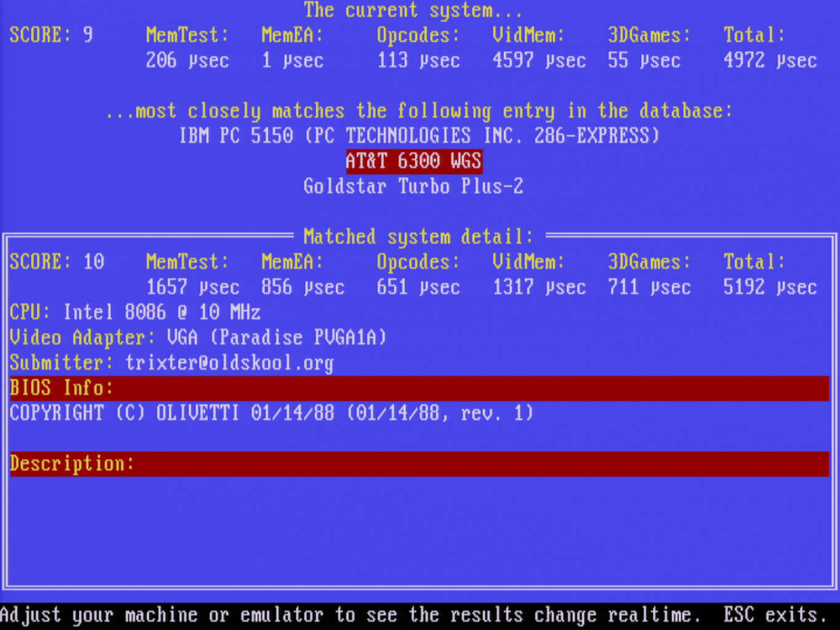
Task: Click the Video Adapter VGA (Paradise PVGA1A) line
Action: [x=198, y=338]
